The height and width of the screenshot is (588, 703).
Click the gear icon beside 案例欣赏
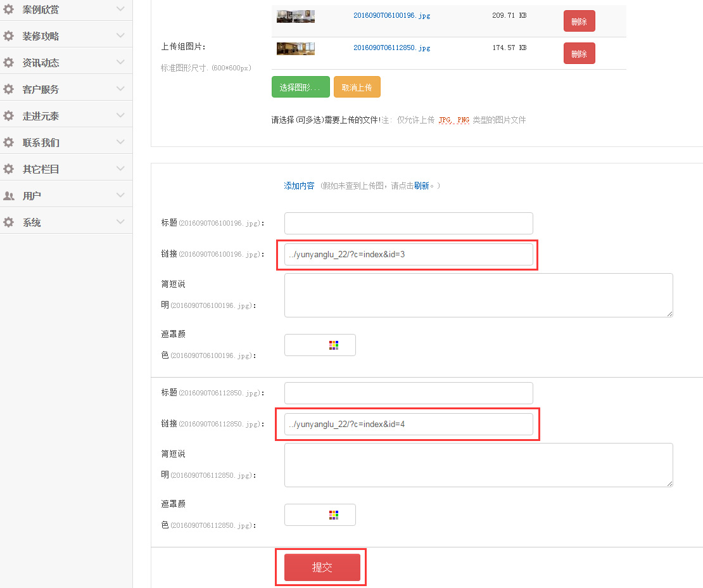(x=8, y=10)
